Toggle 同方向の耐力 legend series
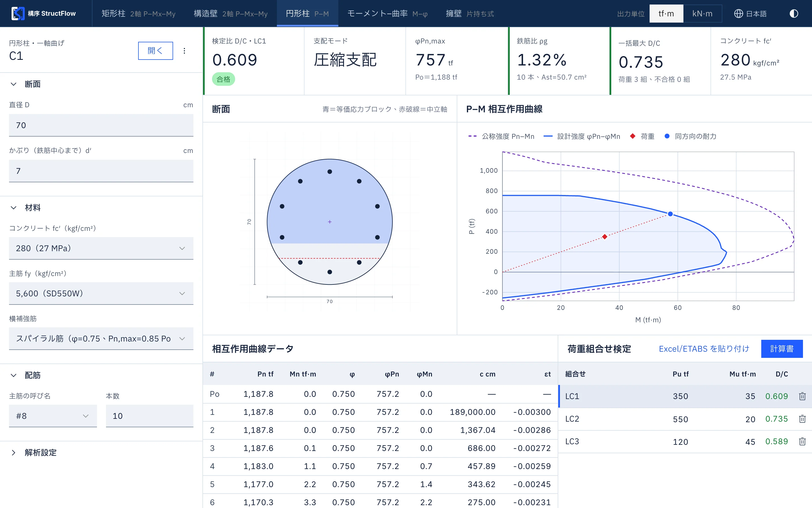 (x=690, y=136)
